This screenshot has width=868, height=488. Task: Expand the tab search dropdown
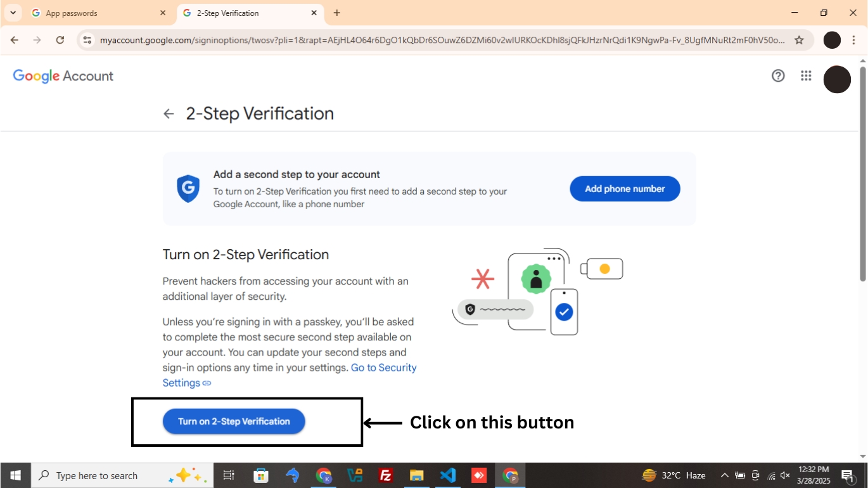pos(13,13)
